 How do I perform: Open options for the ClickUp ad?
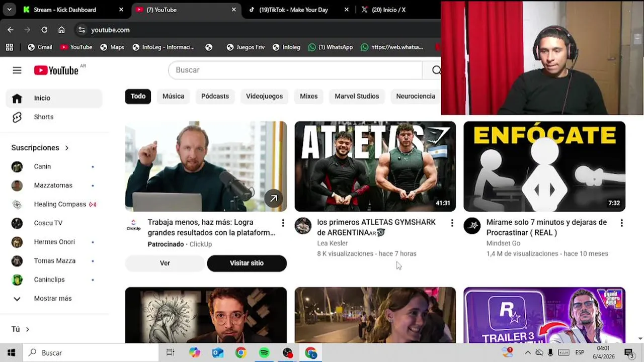[x=283, y=223]
